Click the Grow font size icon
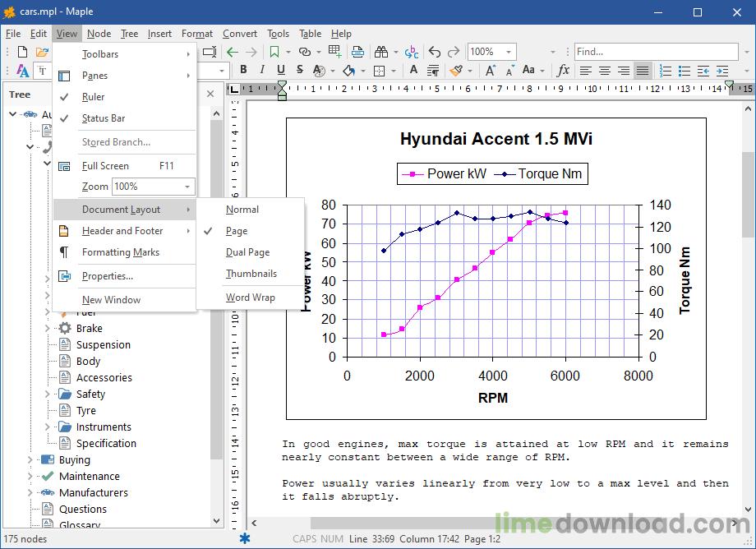Image resolution: width=756 pixels, height=549 pixels. pyautogui.click(x=491, y=71)
